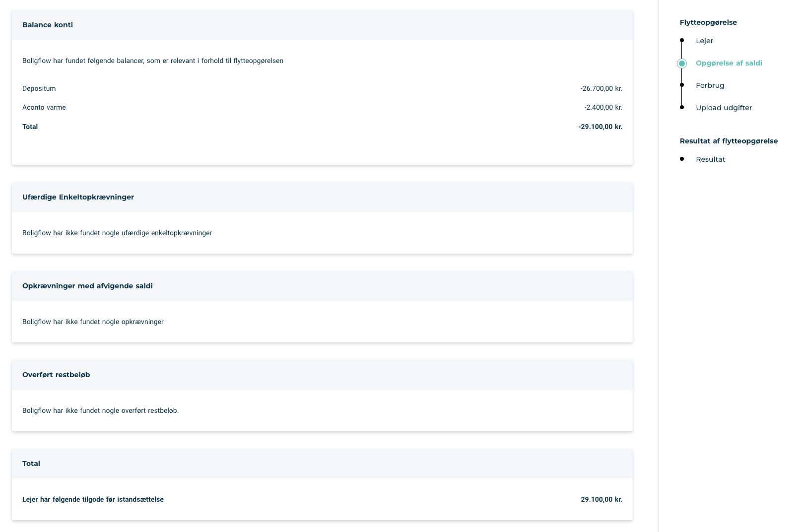Click the -29.100,00 kr. total amount
Image resolution: width=804 pixels, height=532 pixels.
(600, 127)
